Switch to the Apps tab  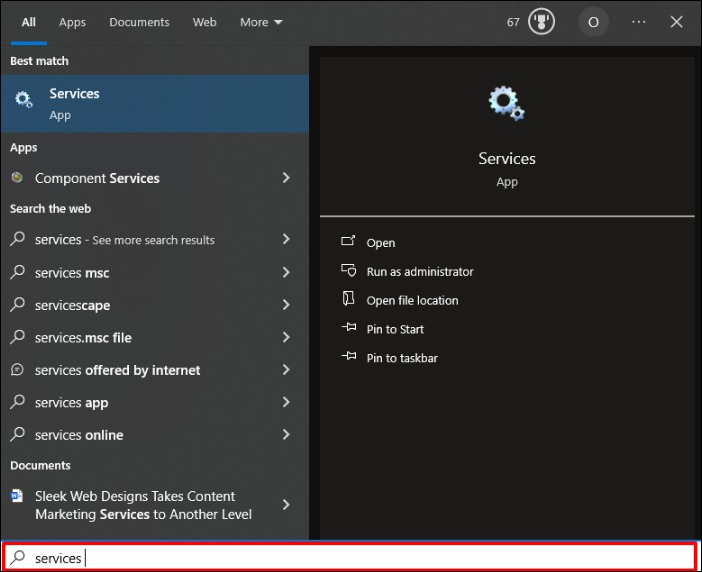point(72,22)
